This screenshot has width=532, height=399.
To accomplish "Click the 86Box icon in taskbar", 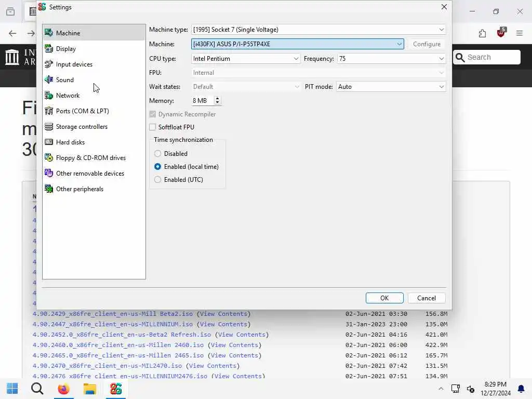I will 116,389.
